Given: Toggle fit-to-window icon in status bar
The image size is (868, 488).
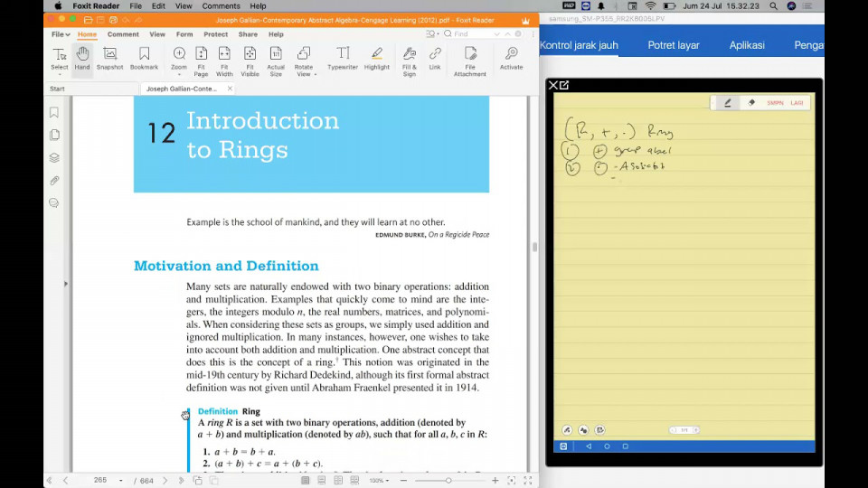Looking at the screenshot, I should point(511,480).
